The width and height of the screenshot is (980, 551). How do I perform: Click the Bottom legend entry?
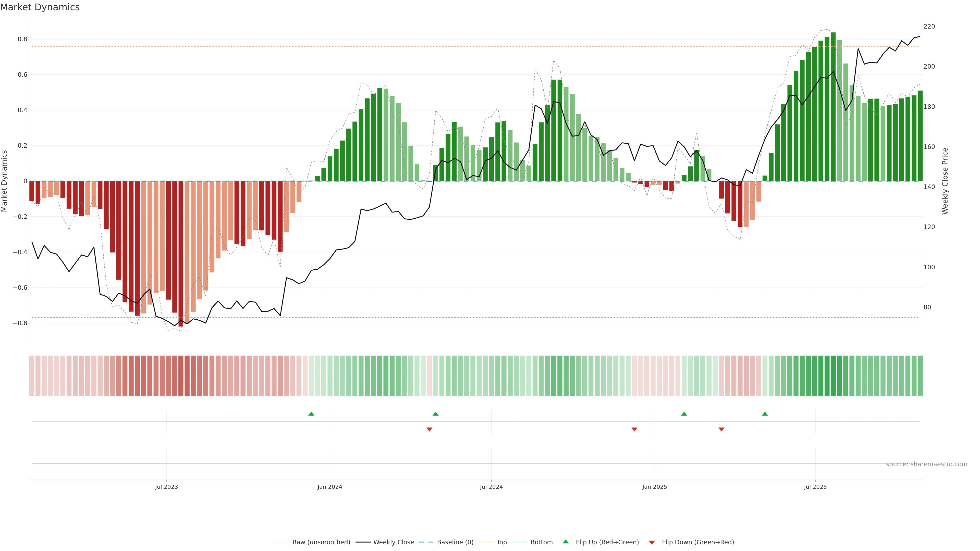point(541,542)
